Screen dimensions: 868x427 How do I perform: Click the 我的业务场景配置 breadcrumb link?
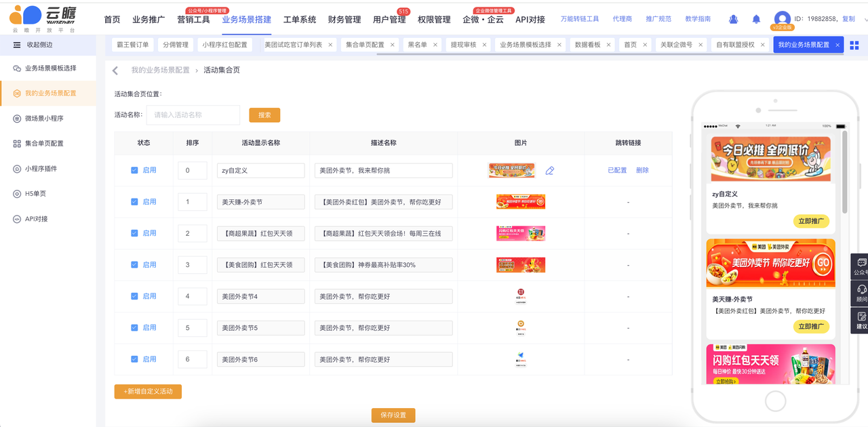pos(161,70)
